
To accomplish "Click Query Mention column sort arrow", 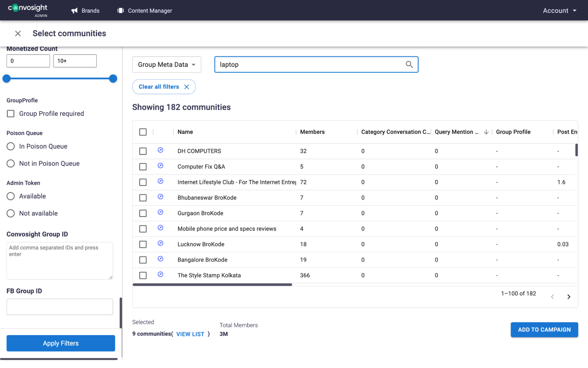I will (x=486, y=132).
